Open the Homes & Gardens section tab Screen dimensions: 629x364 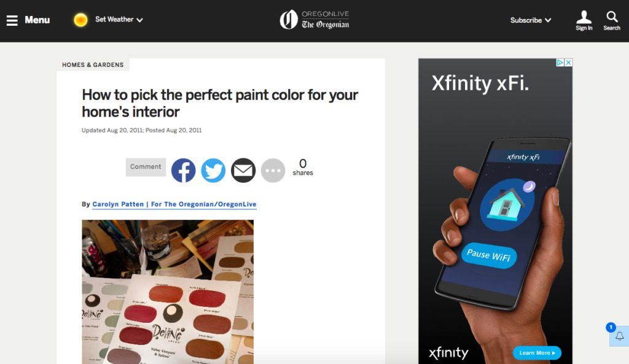coord(93,65)
